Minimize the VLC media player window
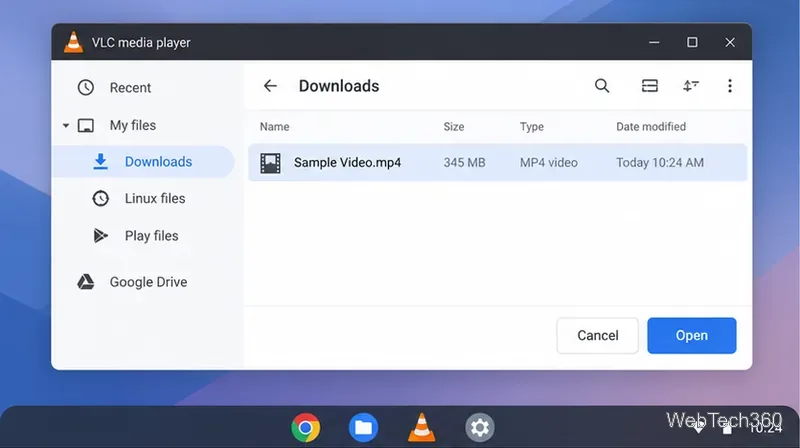The width and height of the screenshot is (800, 448). [654, 42]
